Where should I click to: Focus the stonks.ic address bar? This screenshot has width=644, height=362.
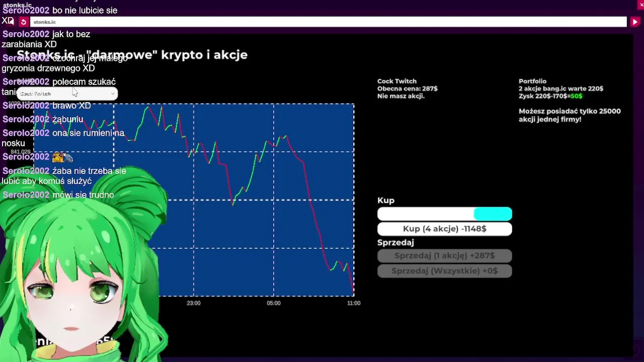pos(328,22)
